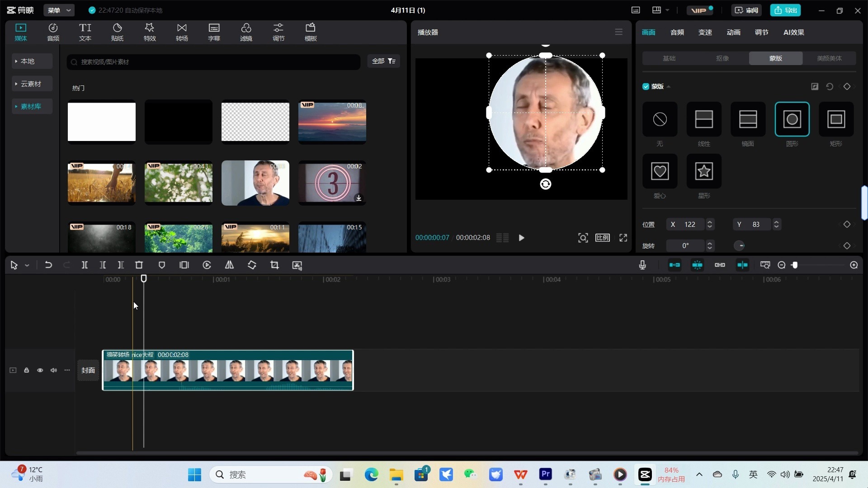Viewport: 868px width, 488px height.
Task: Click the 导出 export button
Action: coord(785,10)
